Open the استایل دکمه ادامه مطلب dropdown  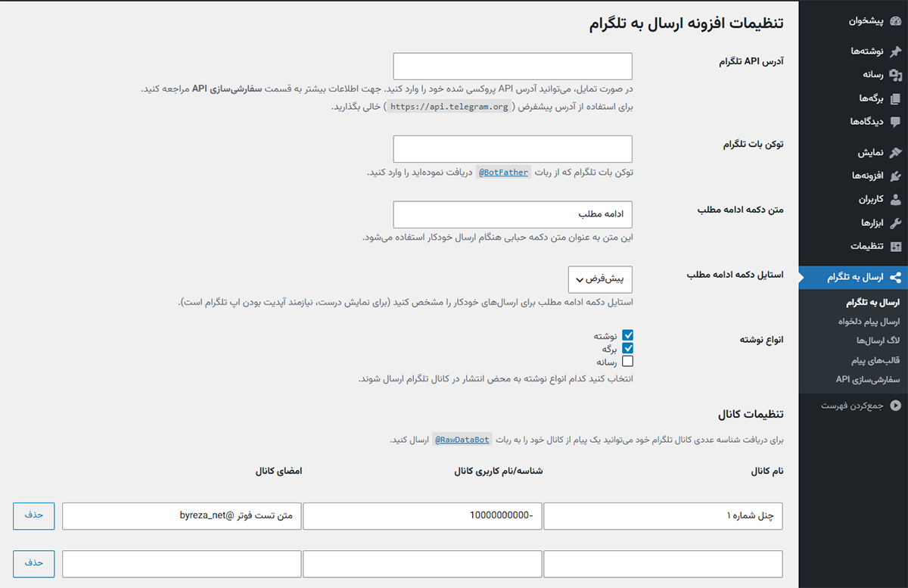click(600, 279)
